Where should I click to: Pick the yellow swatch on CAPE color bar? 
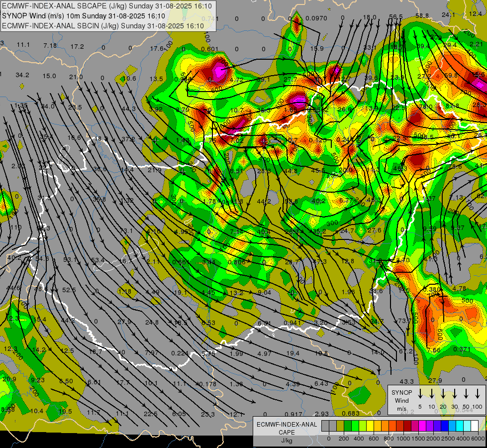370,426
